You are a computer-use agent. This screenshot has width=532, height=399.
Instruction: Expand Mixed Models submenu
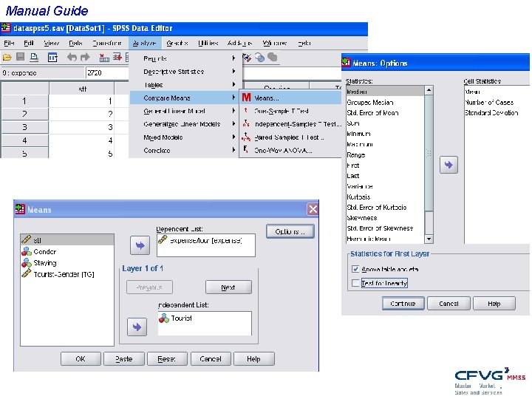click(x=186, y=137)
